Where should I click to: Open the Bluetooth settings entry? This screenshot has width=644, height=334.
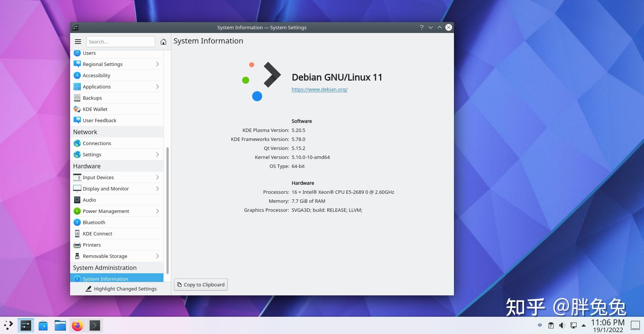pos(117,222)
